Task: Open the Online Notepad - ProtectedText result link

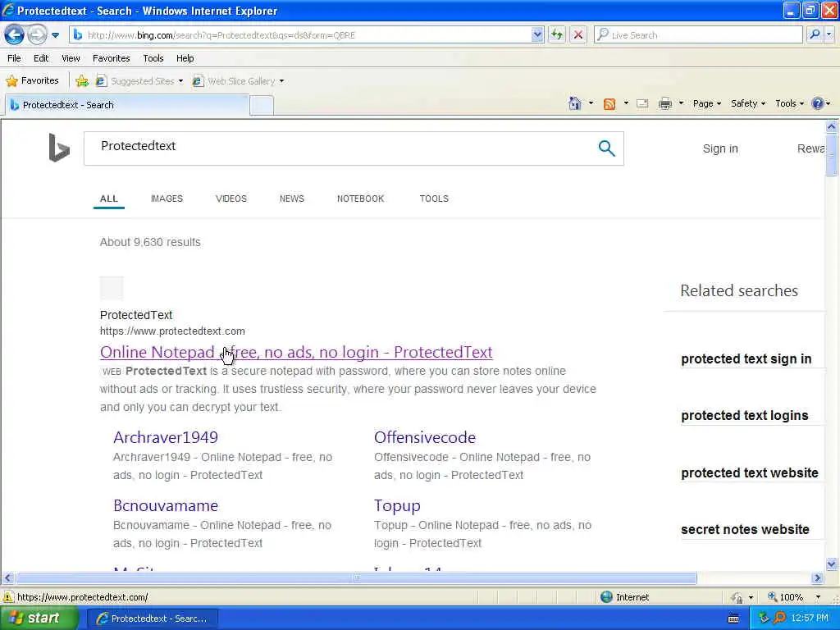Action: [x=295, y=352]
